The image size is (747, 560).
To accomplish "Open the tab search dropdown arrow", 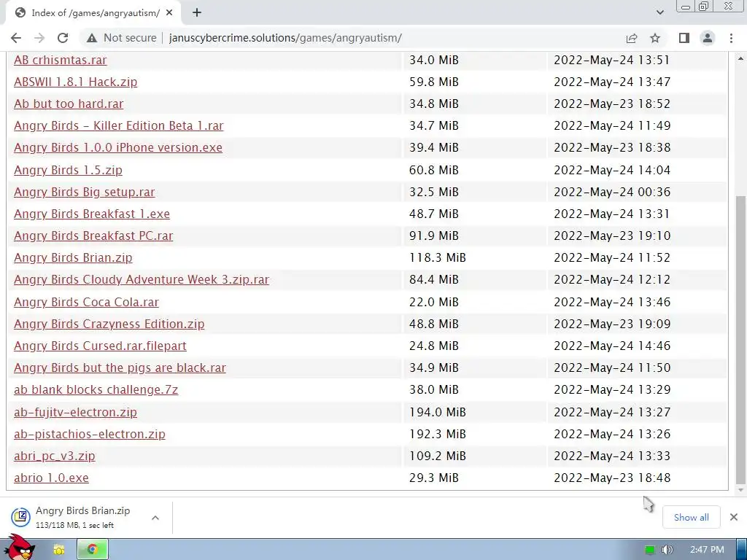I will (659, 13).
